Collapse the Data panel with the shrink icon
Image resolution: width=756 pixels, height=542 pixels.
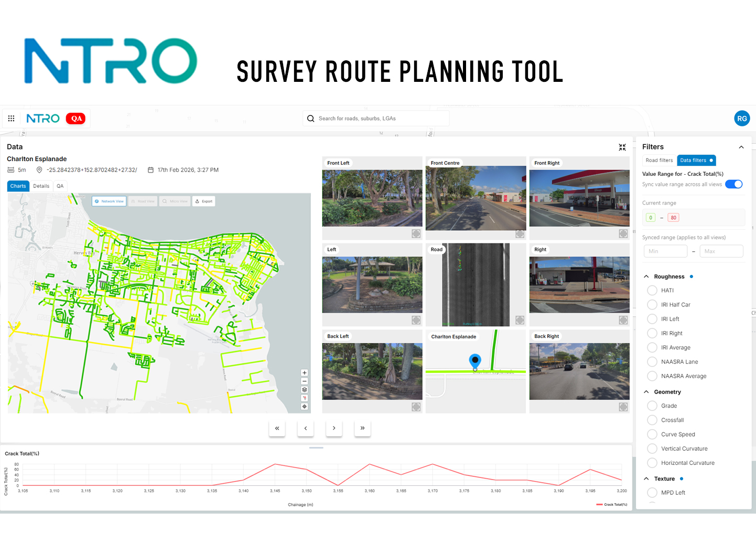click(622, 147)
